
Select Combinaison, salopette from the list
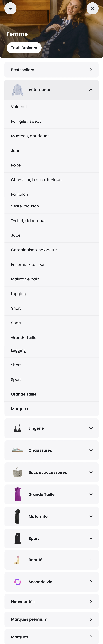click(51, 250)
